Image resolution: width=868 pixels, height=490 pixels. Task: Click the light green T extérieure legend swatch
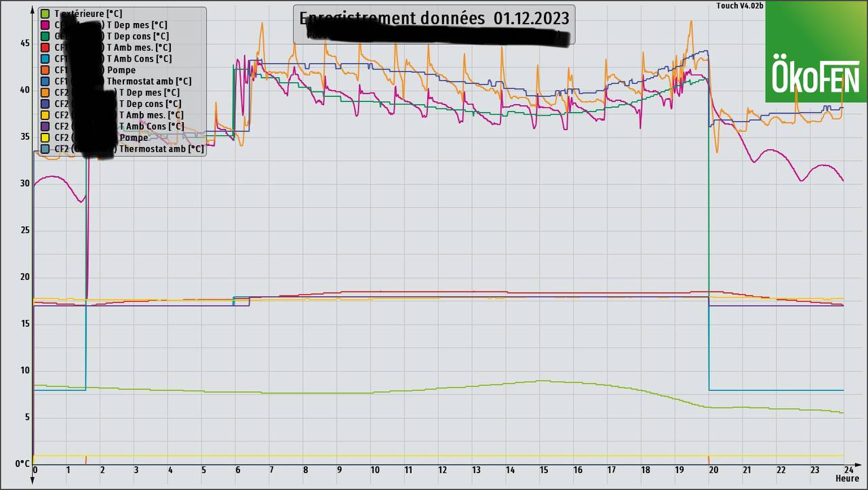[x=45, y=14]
